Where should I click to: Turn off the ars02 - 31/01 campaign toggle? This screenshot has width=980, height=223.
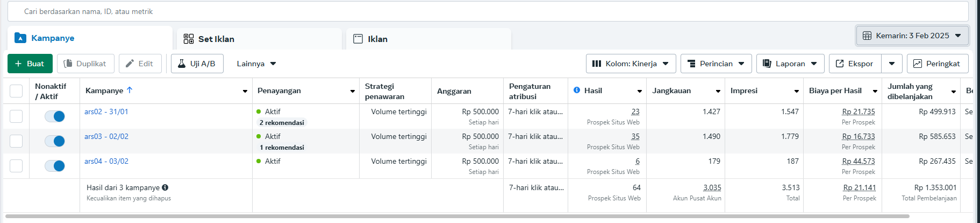[x=55, y=116]
